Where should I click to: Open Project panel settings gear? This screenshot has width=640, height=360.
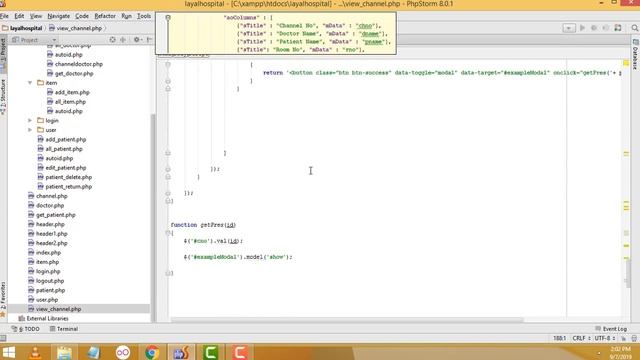[x=137, y=40]
